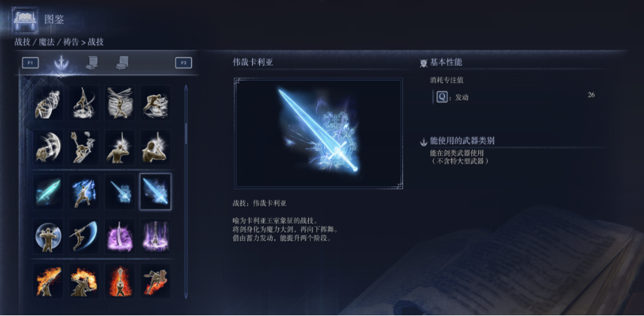Click the F1 previous tab button

pyautogui.click(x=30, y=63)
